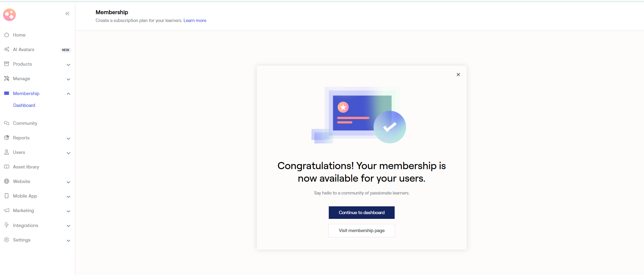Click Continue to dashboard button
Viewport: 644px width, 275px height.
[x=362, y=212]
